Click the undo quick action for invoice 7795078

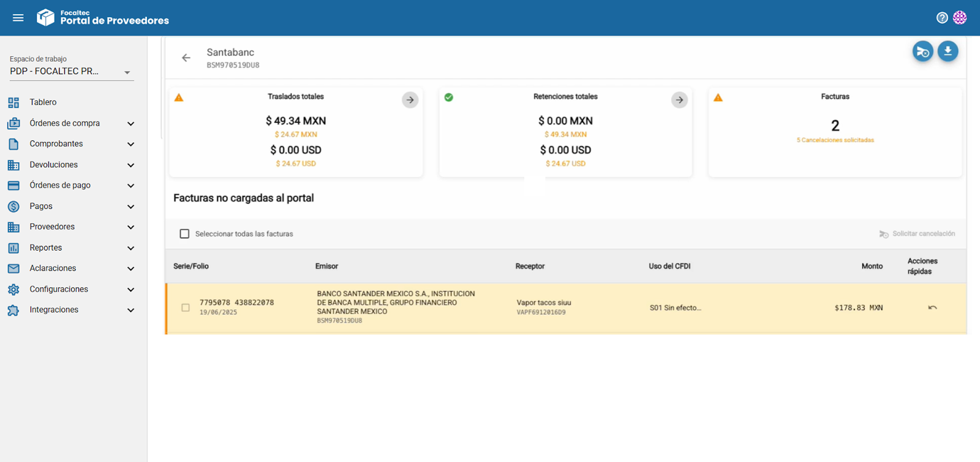tap(932, 308)
